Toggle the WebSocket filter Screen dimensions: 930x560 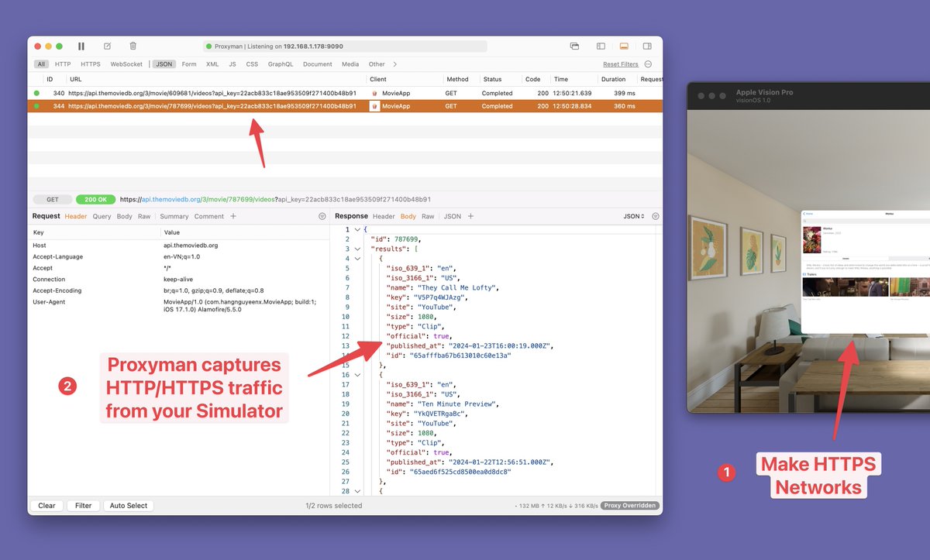tap(126, 64)
